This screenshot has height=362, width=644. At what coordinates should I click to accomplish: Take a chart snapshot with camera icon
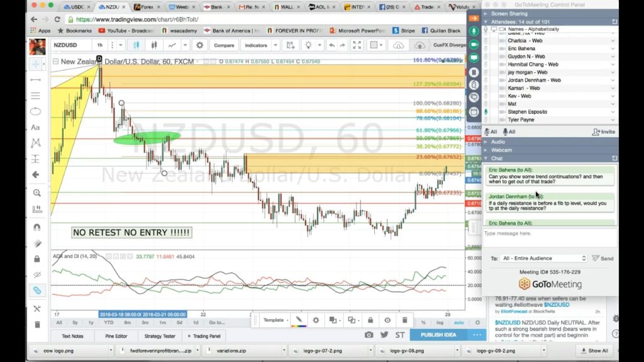click(x=369, y=334)
